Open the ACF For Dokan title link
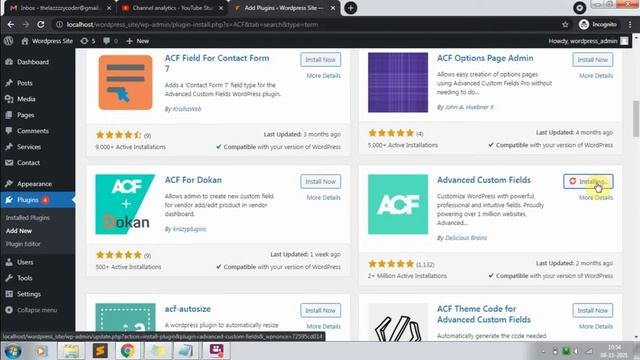 click(x=193, y=180)
